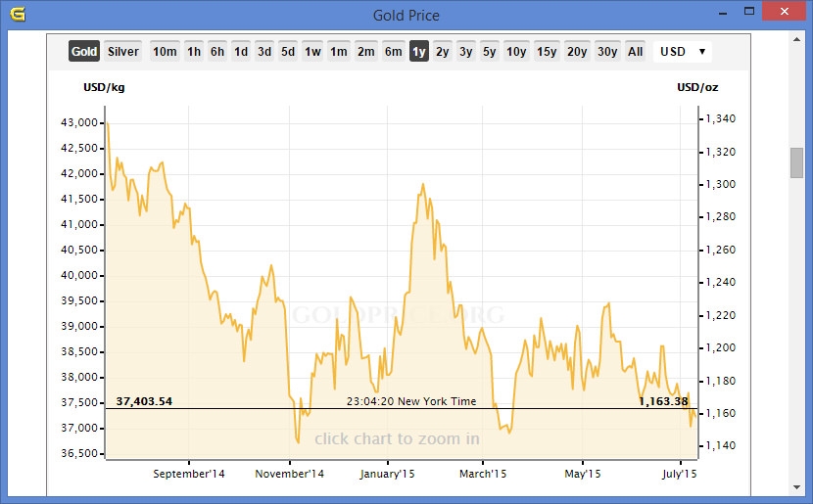Open the USD currency dropdown
Image resolution: width=813 pixels, height=504 pixels.
[683, 51]
